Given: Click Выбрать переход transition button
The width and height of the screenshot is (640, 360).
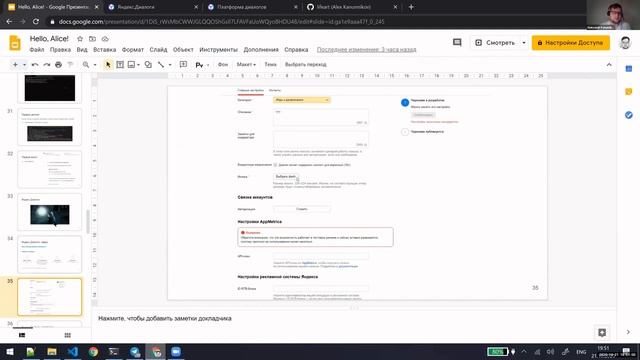Looking at the screenshot, I should coord(306,64).
